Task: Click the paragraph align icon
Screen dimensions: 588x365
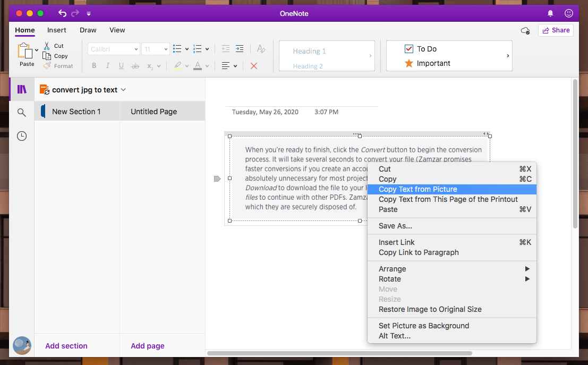Action: click(225, 66)
